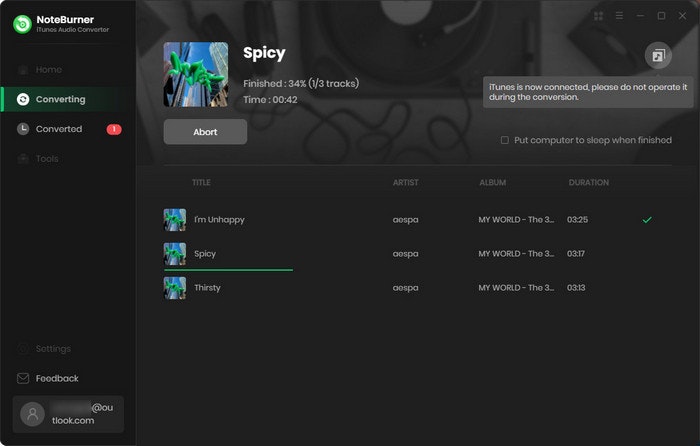Click the user account avatar
Screen dimensions: 700x446
point(33,414)
